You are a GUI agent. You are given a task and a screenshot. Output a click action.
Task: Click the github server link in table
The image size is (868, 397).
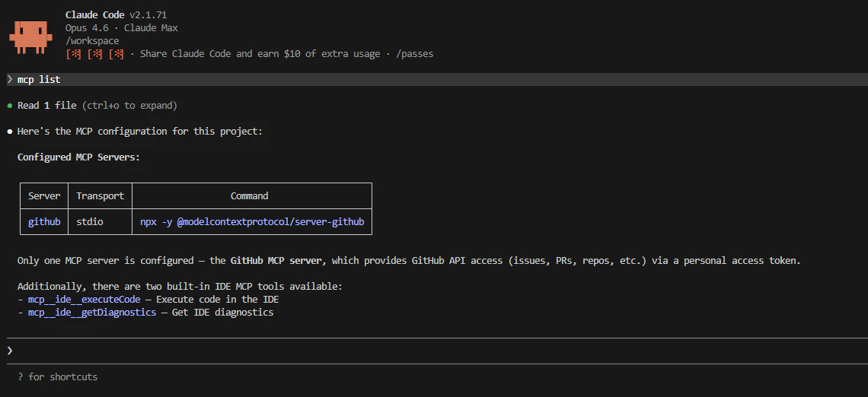click(44, 222)
